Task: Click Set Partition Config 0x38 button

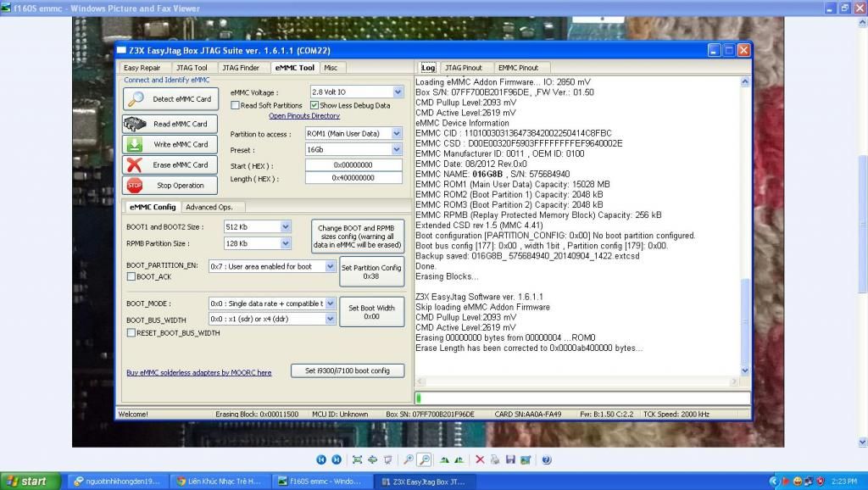Action: pyautogui.click(x=371, y=272)
